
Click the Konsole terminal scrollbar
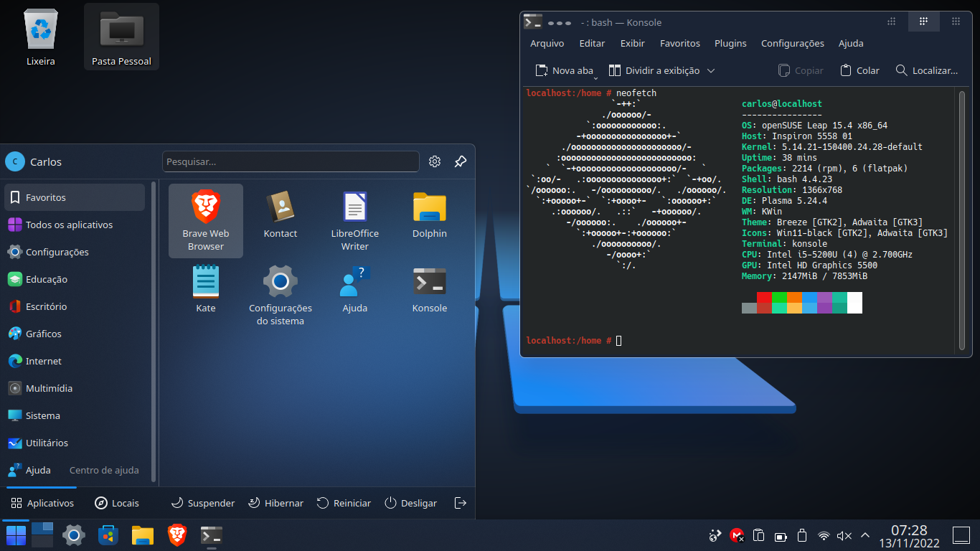click(962, 220)
